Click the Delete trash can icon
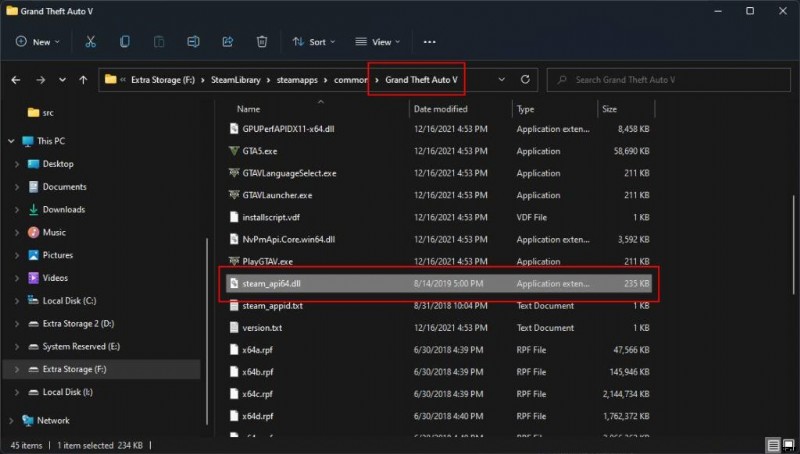Image resolution: width=800 pixels, height=454 pixels. click(262, 42)
